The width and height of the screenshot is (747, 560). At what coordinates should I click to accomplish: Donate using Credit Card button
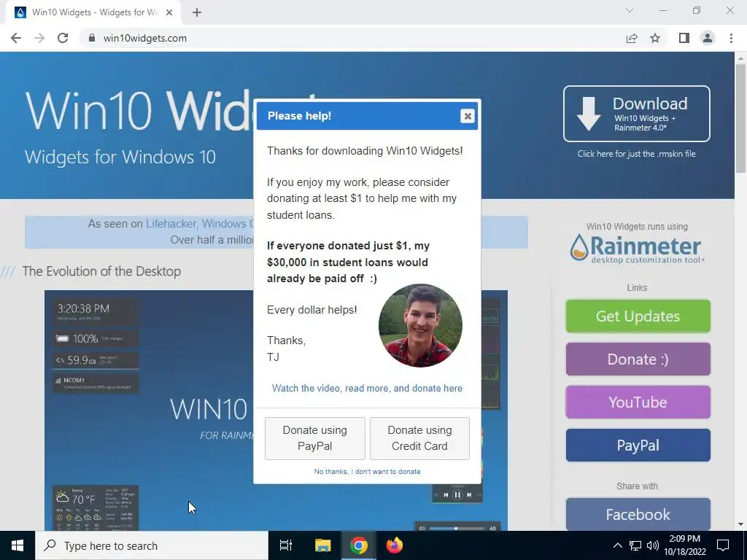coord(419,438)
